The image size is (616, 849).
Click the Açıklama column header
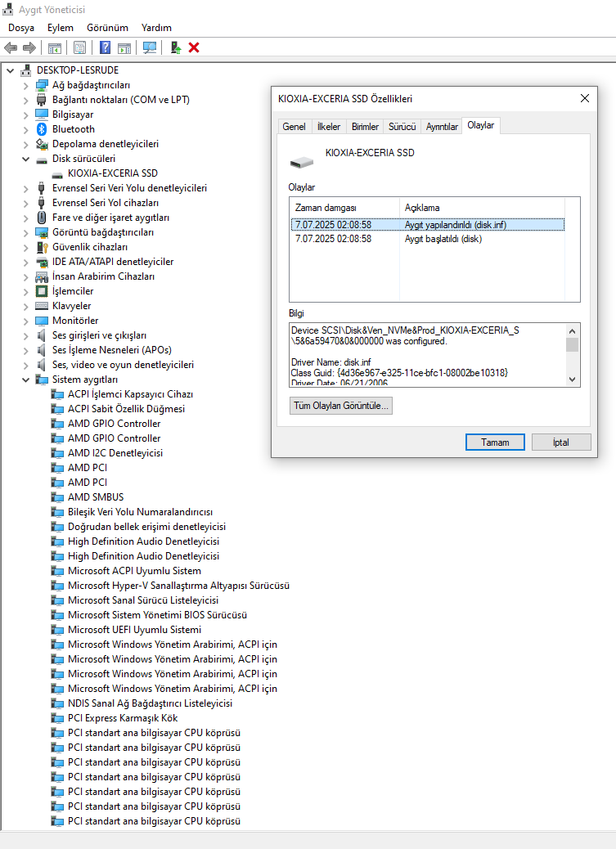tap(482, 208)
